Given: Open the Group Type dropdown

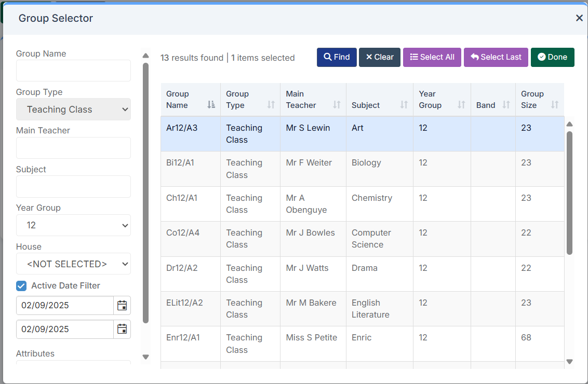Looking at the screenshot, I should point(74,109).
